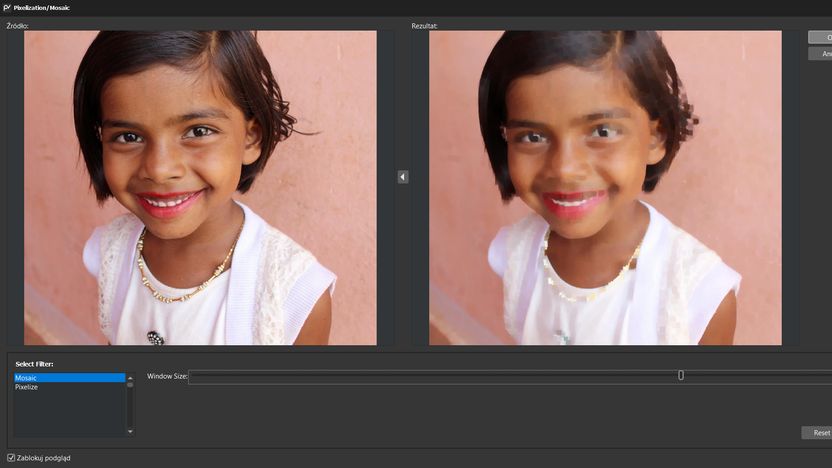Click the preview collapse arrow between the images
This screenshot has width=832, height=468.
[403, 177]
